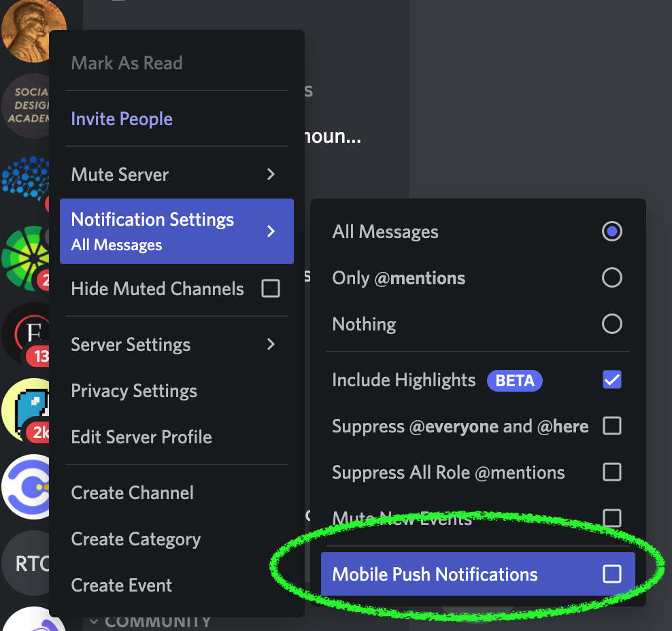Select Only @mentions notification option

(x=611, y=277)
